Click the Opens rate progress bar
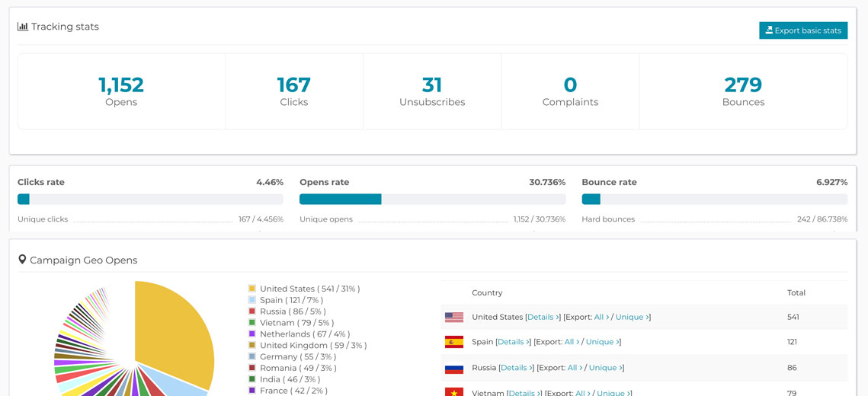Image resolution: width=868 pixels, height=396 pixels. [x=432, y=199]
